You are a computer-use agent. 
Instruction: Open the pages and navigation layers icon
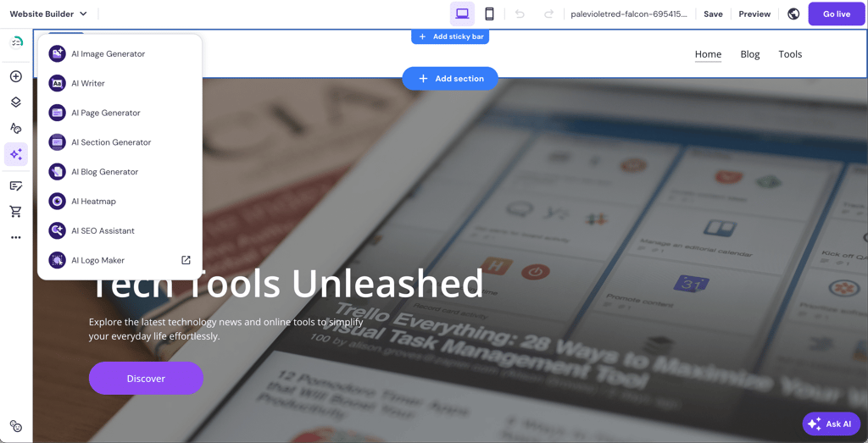16,102
